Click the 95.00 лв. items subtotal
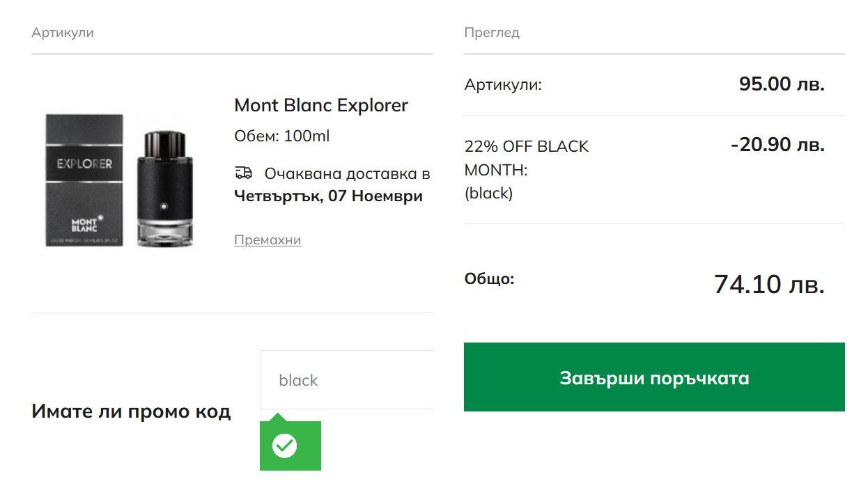868x495 pixels. pyautogui.click(x=782, y=84)
